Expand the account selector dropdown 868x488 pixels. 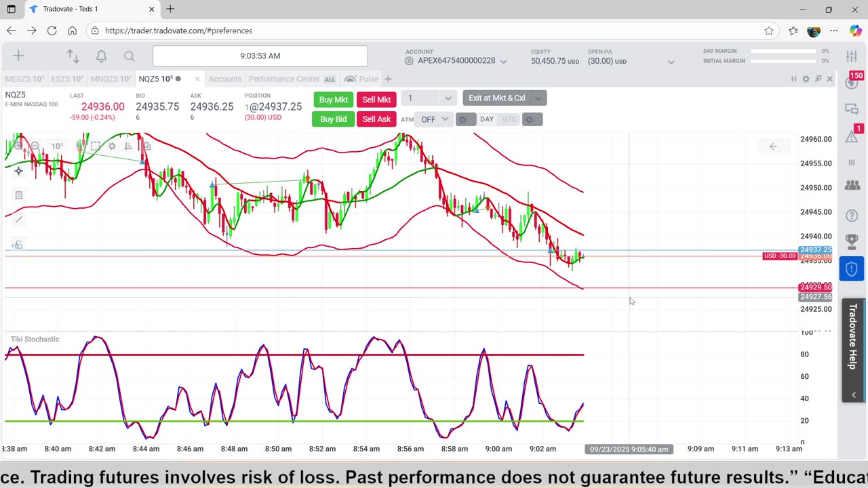point(503,61)
